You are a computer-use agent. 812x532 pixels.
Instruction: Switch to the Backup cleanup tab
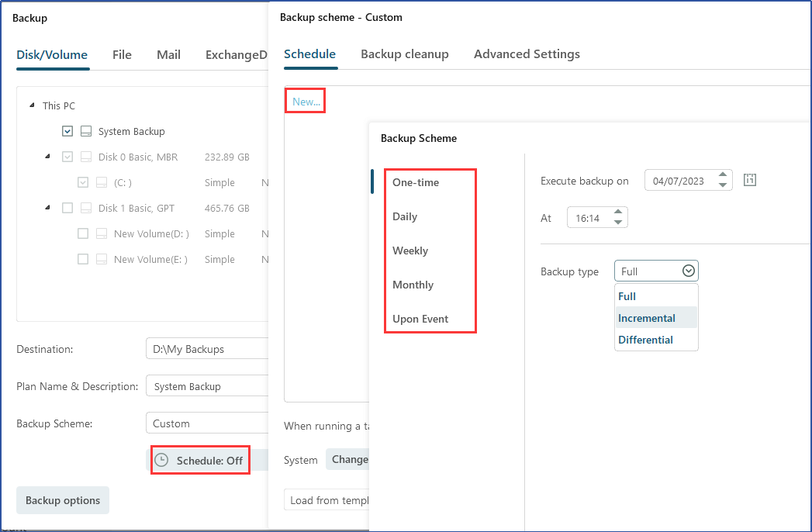point(404,54)
